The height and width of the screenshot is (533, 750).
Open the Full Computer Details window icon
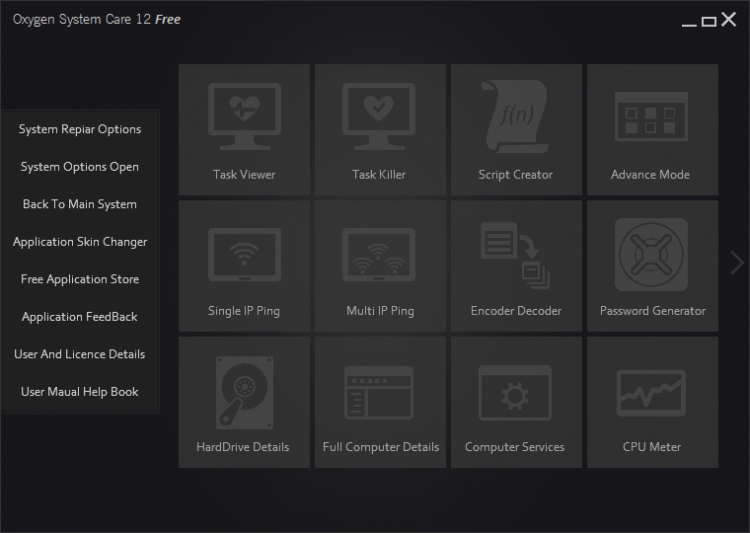(379, 392)
